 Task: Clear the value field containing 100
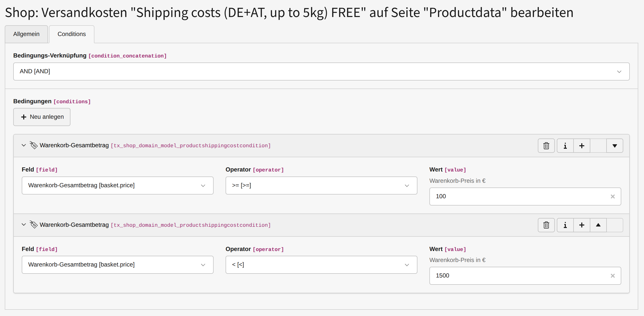click(x=613, y=196)
